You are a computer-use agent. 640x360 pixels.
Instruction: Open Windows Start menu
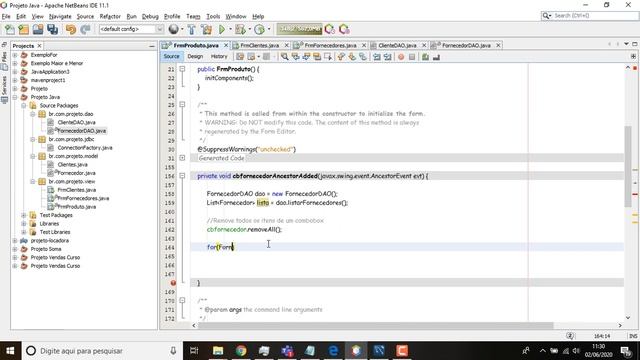(x=10, y=351)
